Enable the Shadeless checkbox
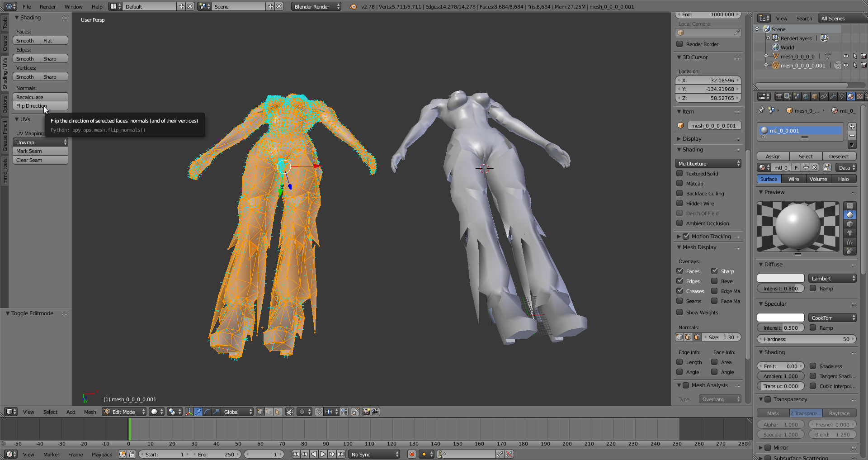This screenshot has height=460, width=868. pyautogui.click(x=813, y=366)
